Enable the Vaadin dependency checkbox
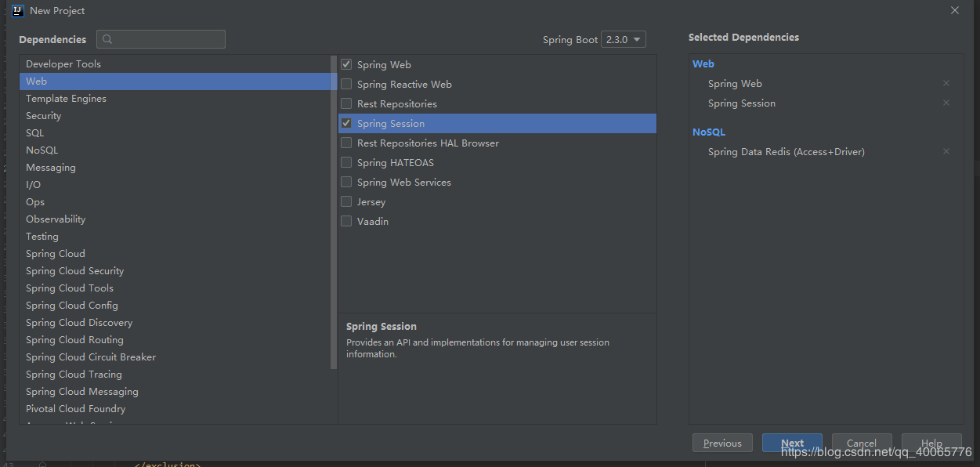The height and width of the screenshot is (467, 980). point(346,221)
